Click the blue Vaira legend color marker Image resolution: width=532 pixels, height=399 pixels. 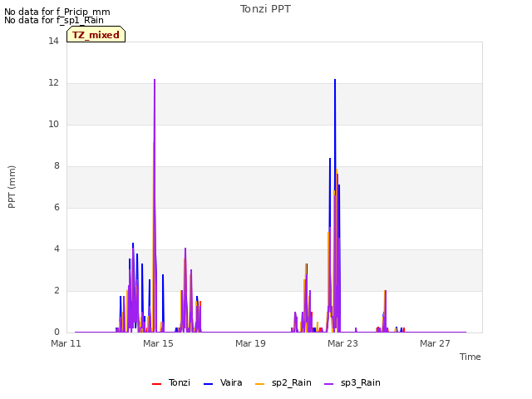pos(208,384)
